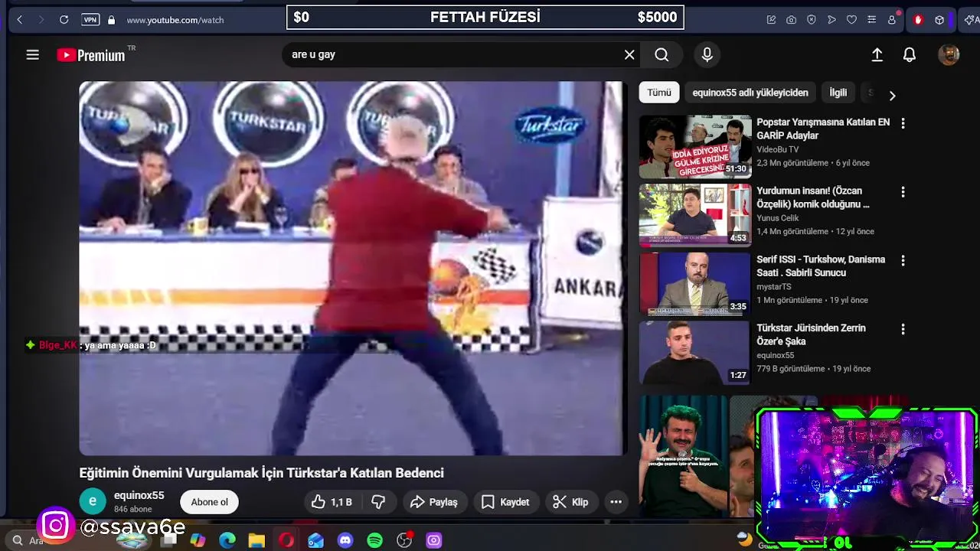980x551 pixels.
Task: Clear the search text with X
Action: 629,54
